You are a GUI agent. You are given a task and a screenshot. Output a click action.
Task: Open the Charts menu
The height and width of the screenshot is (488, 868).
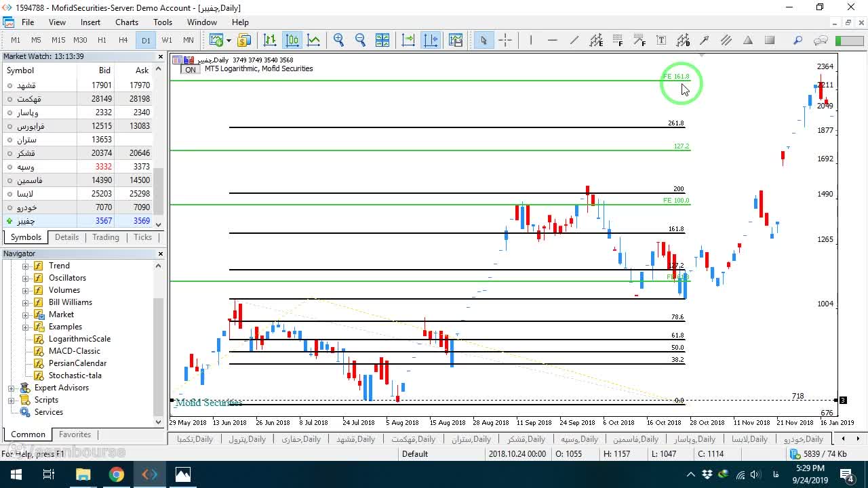[x=127, y=22]
